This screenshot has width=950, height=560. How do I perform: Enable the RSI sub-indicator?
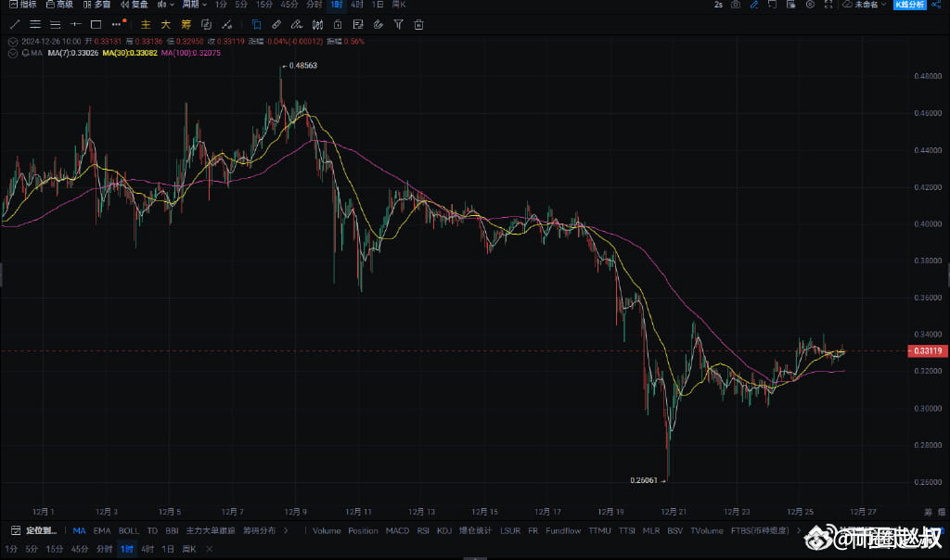[423, 531]
